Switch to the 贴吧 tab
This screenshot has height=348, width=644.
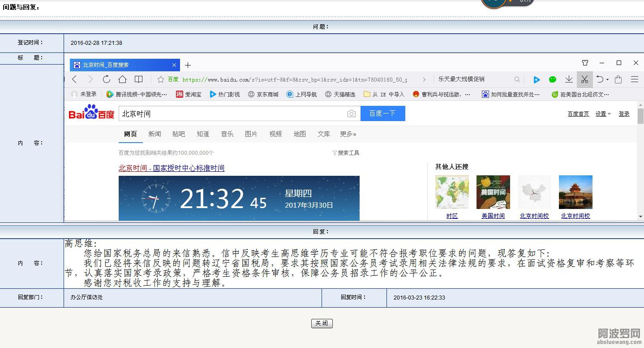click(179, 134)
